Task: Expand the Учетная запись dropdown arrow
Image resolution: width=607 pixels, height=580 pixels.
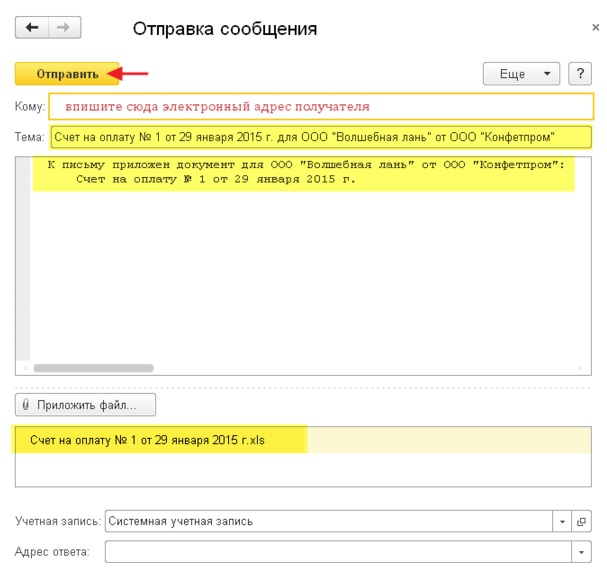Action: point(562,521)
